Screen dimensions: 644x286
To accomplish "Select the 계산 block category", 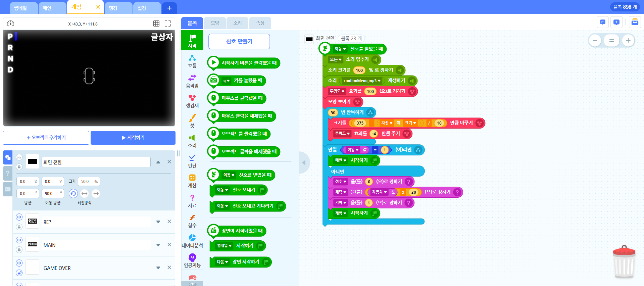I will (192, 181).
